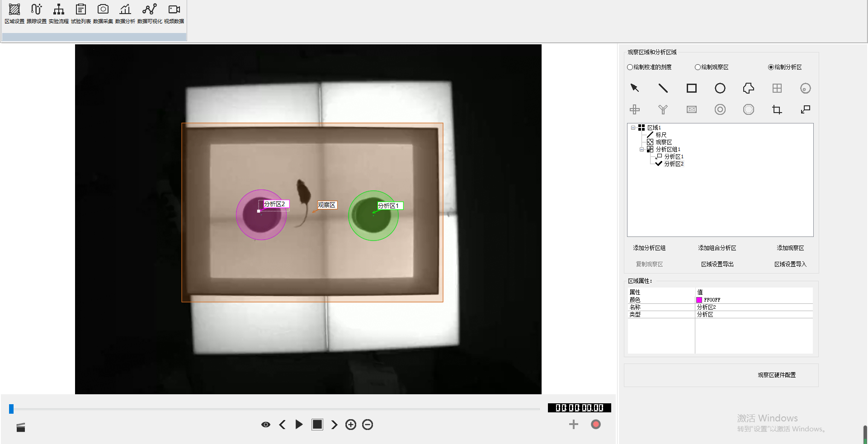Select the rectangle drawing tool
The height and width of the screenshot is (444, 868).
click(x=691, y=88)
